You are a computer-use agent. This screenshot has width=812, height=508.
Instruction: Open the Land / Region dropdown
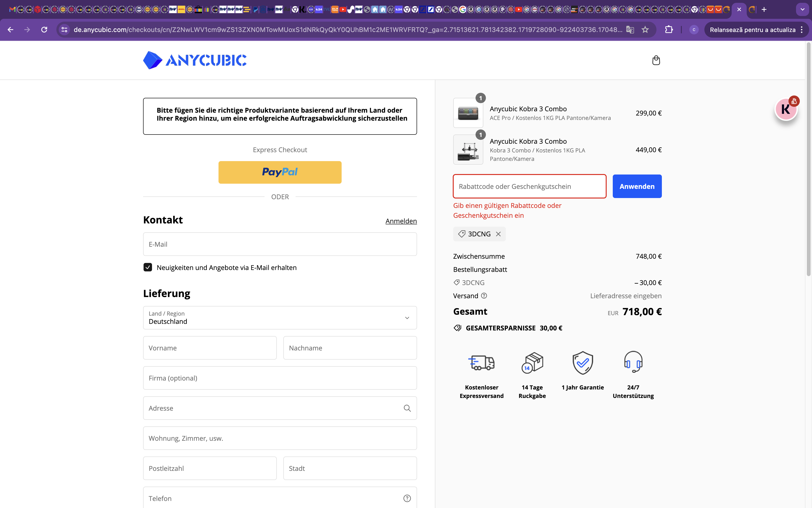pos(280,318)
